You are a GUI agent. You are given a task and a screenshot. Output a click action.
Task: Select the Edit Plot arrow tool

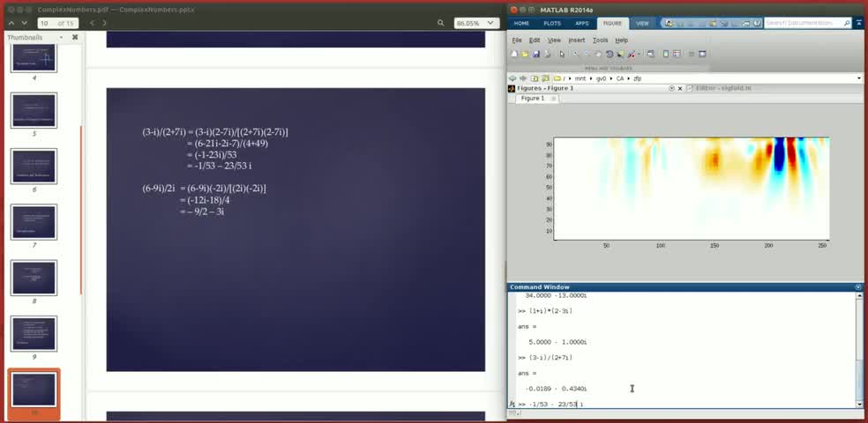pos(562,54)
